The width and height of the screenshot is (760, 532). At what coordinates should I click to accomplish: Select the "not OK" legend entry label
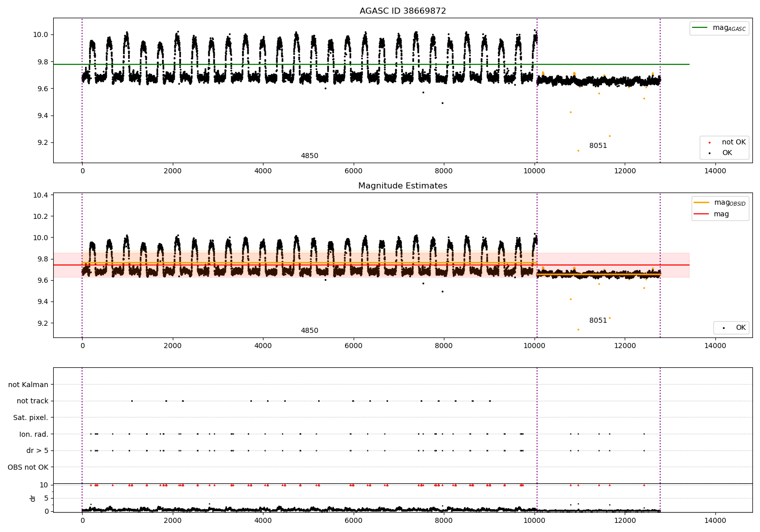[x=734, y=142]
